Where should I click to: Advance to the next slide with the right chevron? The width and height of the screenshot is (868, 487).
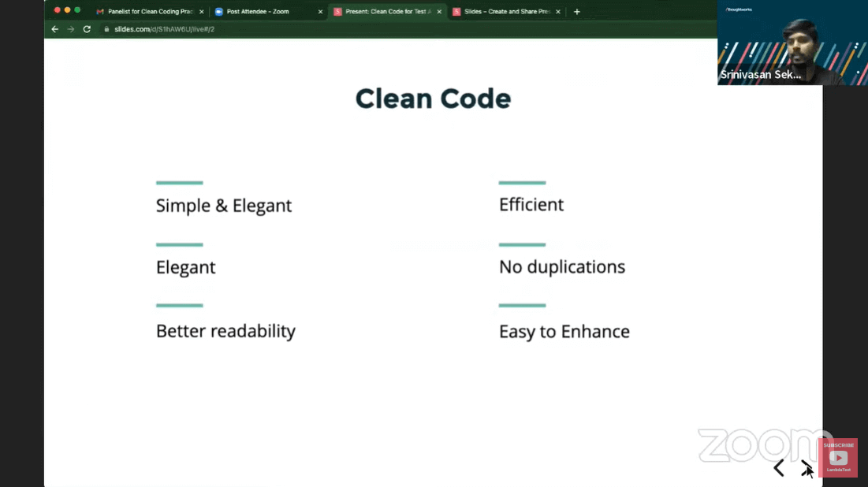tap(806, 467)
